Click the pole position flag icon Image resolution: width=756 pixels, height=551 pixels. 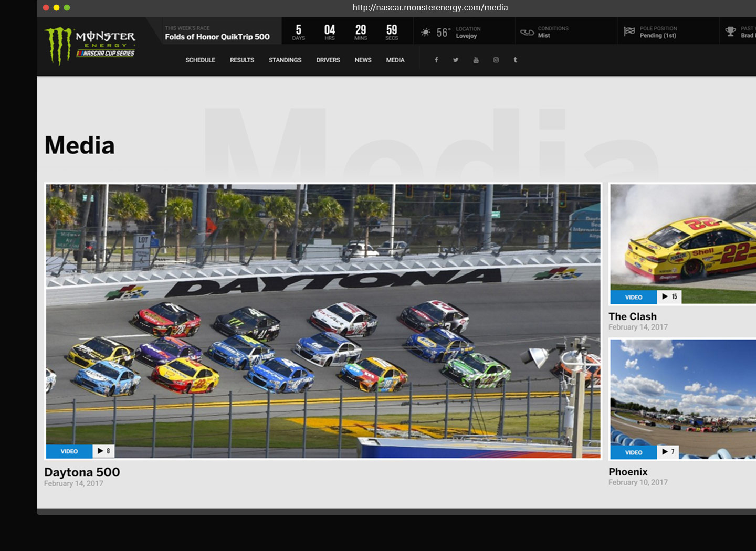(629, 31)
